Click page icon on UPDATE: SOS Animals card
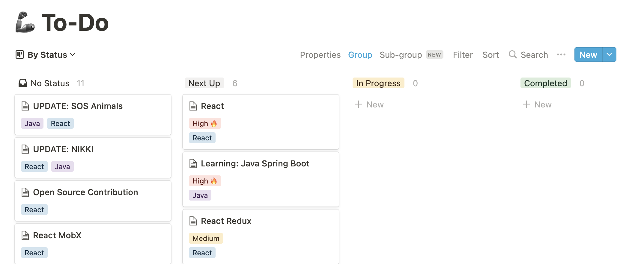The width and height of the screenshot is (644, 264). pos(25,106)
